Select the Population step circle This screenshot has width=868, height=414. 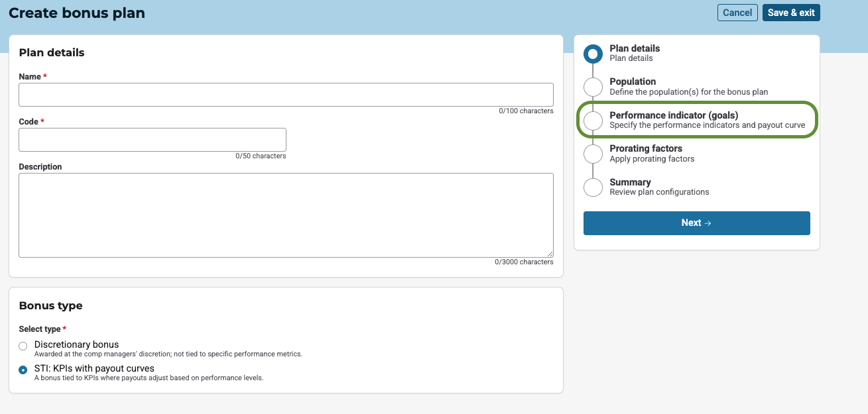click(x=593, y=87)
